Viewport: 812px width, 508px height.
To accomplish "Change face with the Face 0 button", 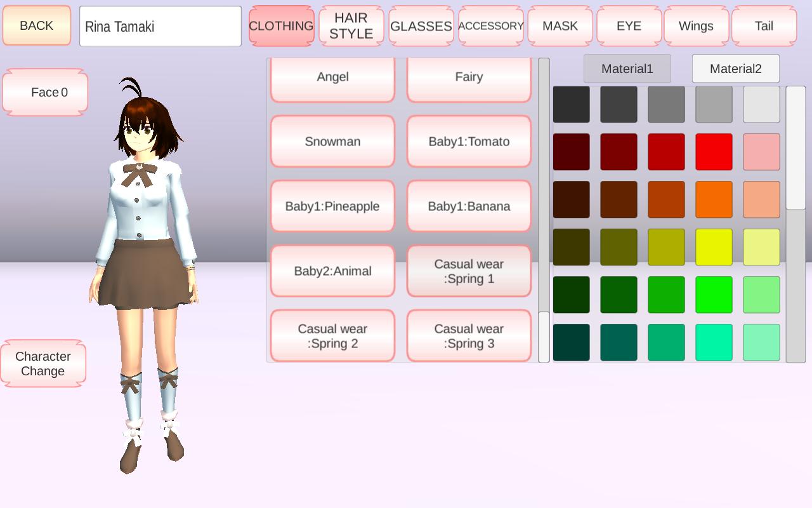I will (45, 93).
